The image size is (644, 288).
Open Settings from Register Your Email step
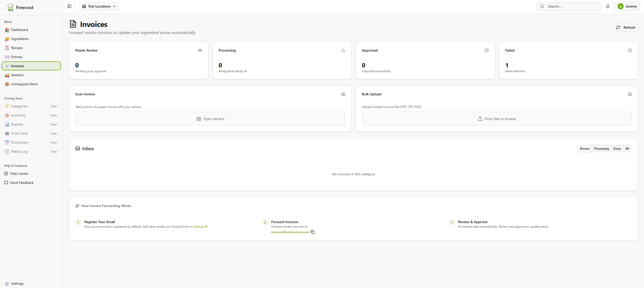(x=199, y=226)
